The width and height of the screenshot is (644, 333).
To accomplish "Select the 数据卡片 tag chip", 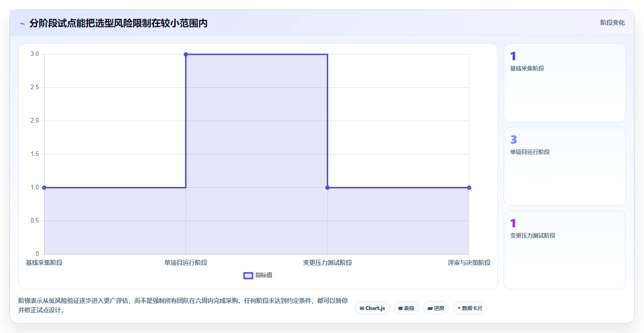I will click(470, 308).
